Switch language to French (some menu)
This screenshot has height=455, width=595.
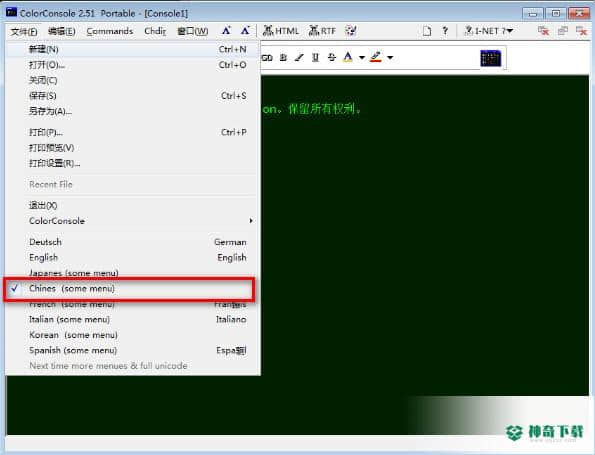point(132,304)
